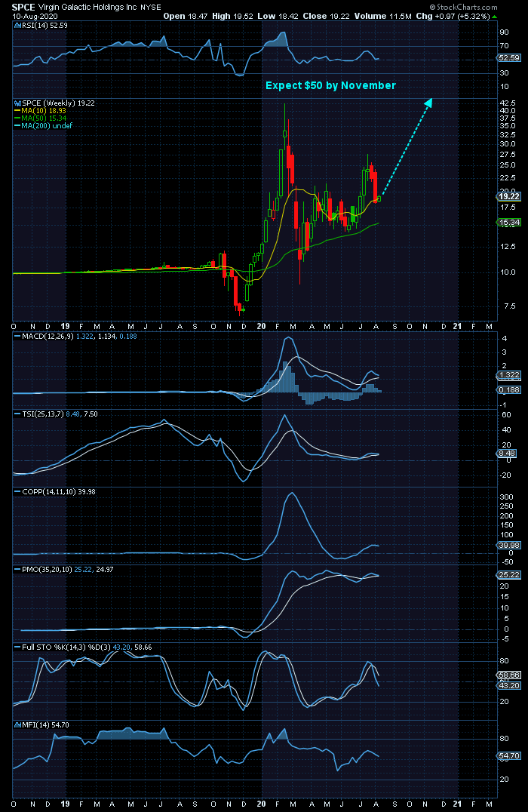Click the MA(10) 18.93 legend entry
Screen dimensions: 528x812
click(x=41, y=111)
